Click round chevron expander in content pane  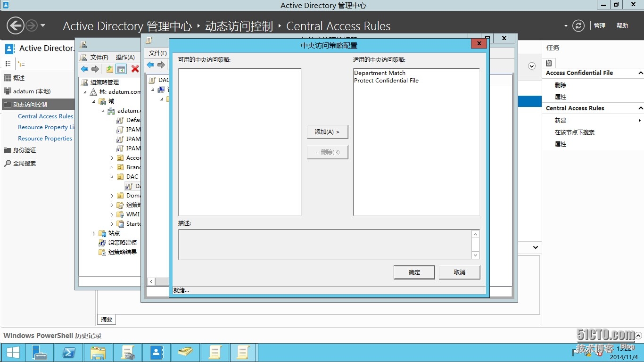click(532, 66)
